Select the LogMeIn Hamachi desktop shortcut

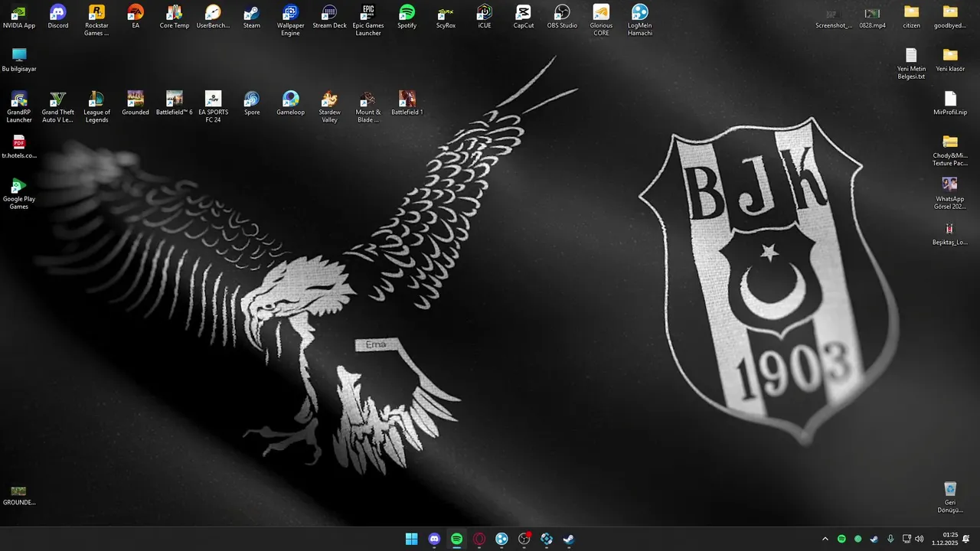pos(640,21)
